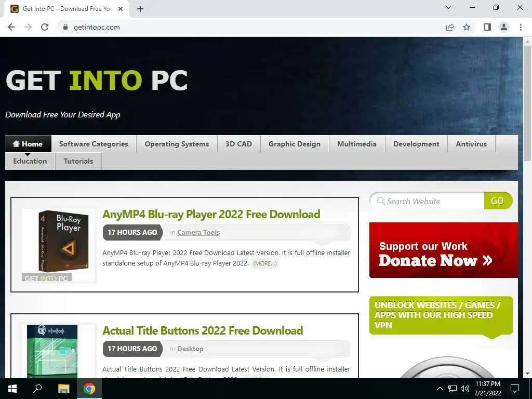The image size is (532, 399).
Task: Click the address bar URL
Action: tap(97, 27)
